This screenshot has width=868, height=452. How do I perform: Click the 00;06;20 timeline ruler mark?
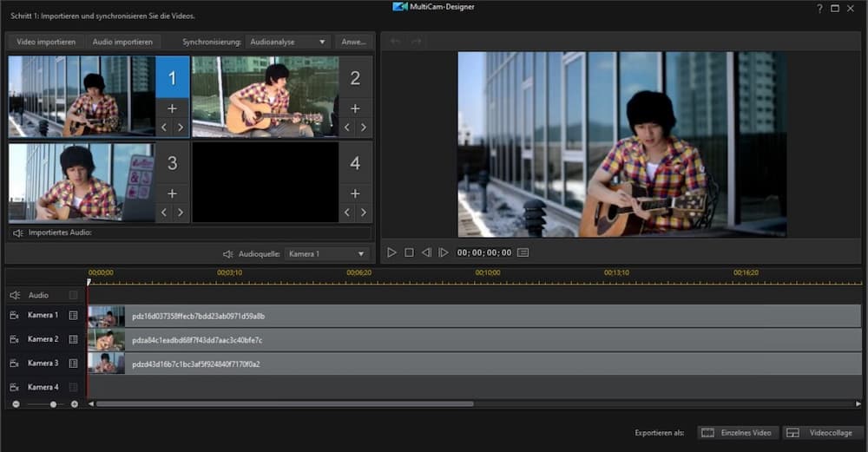(359, 272)
